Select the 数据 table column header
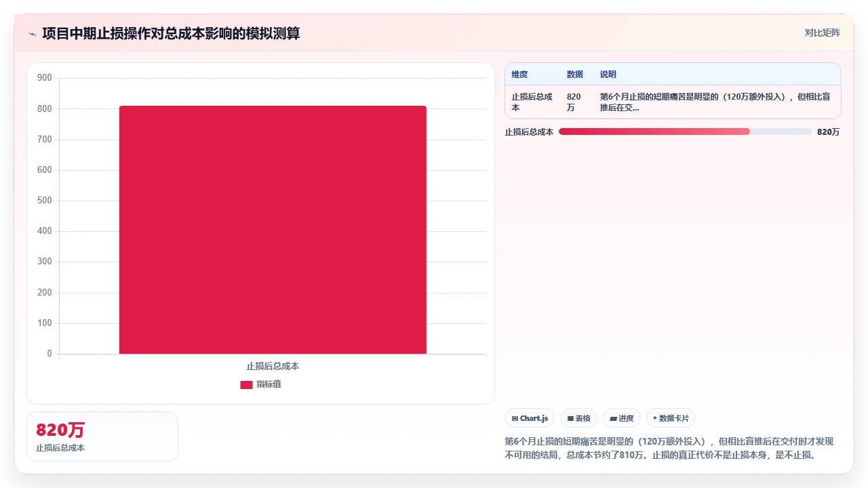Viewport: 868px width, 488px height. [x=575, y=75]
